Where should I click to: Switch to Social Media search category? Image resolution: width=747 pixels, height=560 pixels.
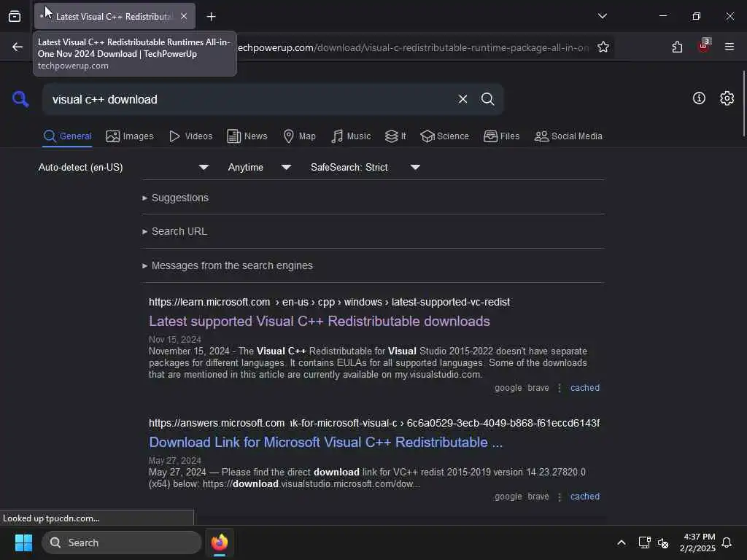coord(568,136)
